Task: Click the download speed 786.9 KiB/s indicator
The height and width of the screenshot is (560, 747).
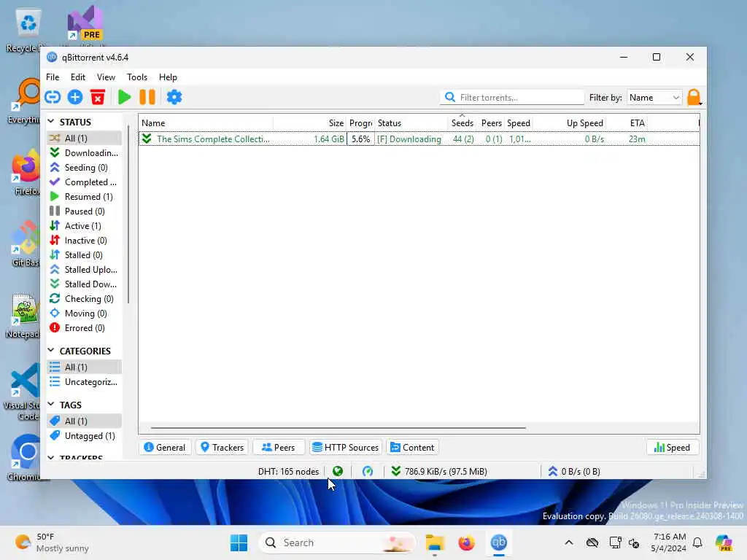Action: pyautogui.click(x=438, y=472)
